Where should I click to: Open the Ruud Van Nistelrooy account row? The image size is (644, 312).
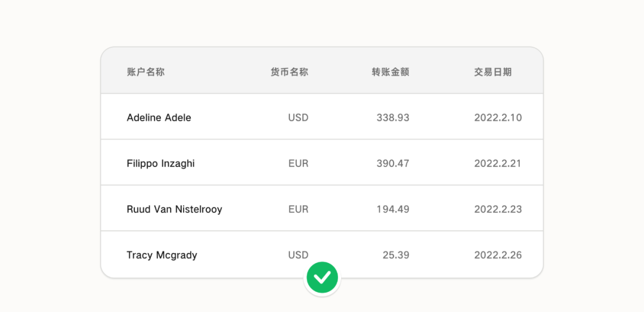322,208
